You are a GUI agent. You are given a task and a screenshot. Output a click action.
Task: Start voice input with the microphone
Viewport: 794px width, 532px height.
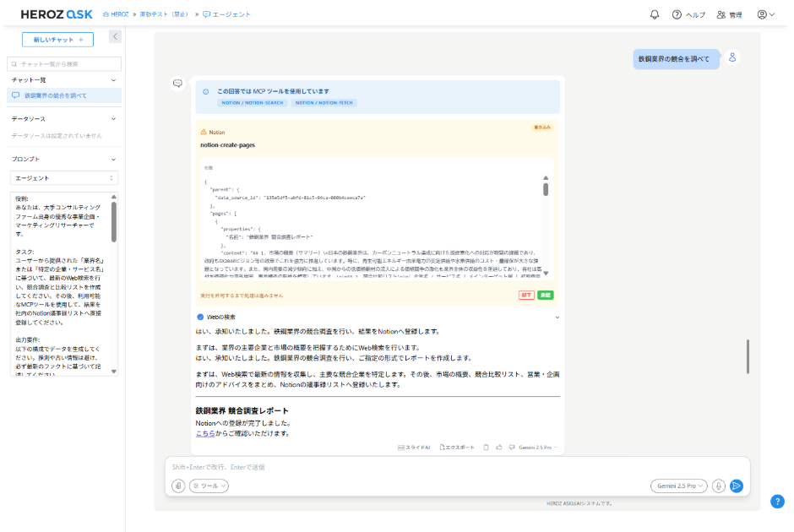click(718, 486)
